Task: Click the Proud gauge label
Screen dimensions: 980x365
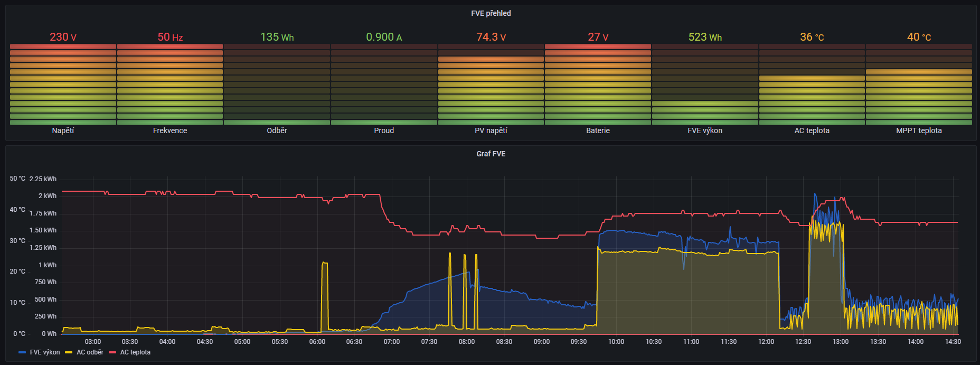Action: [x=384, y=130]
